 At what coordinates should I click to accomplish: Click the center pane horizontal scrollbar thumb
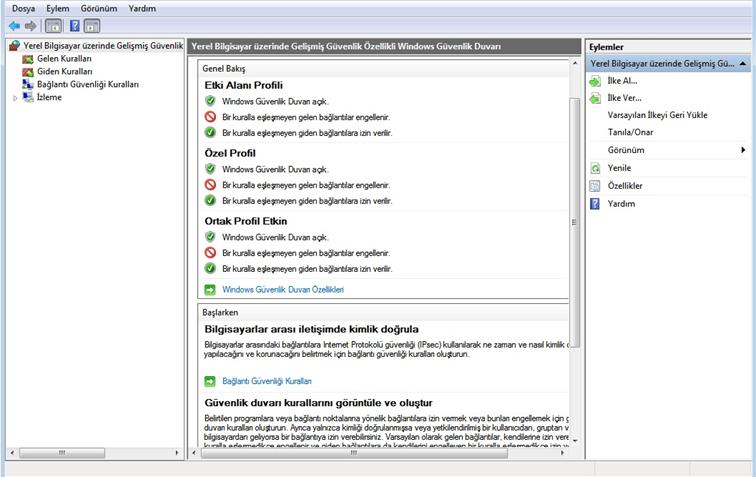tap(354, 453)
